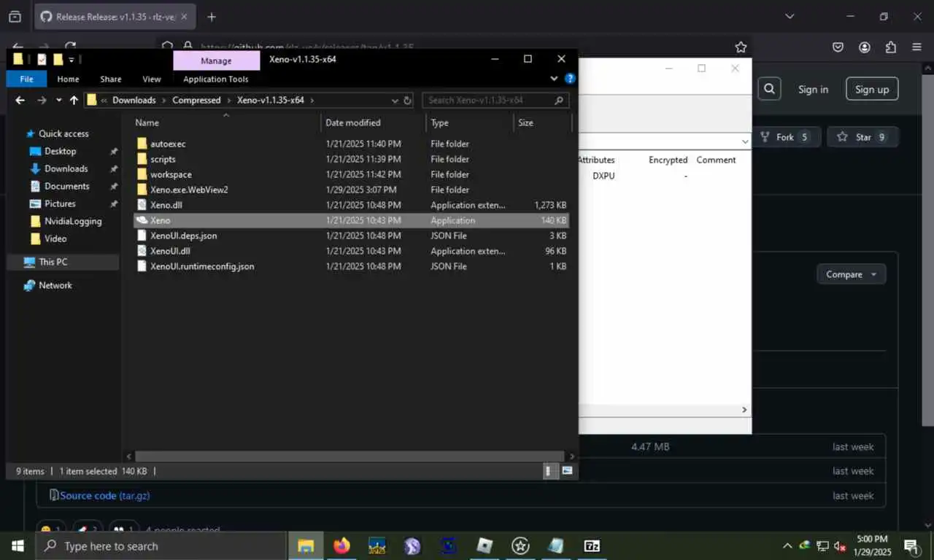The image size is (934, 560).
Task: Click Downloads in the address breadcrumb
Action: coord(134,100)
